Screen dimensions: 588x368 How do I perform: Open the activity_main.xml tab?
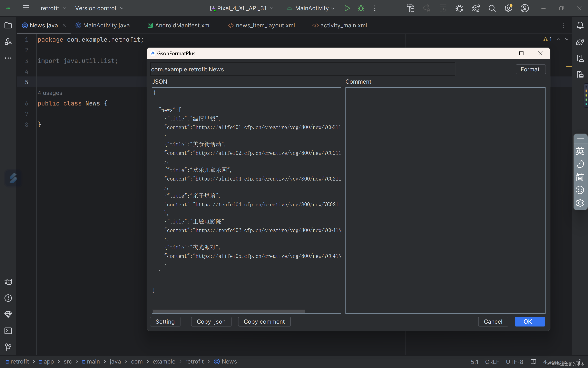point(340,25)
